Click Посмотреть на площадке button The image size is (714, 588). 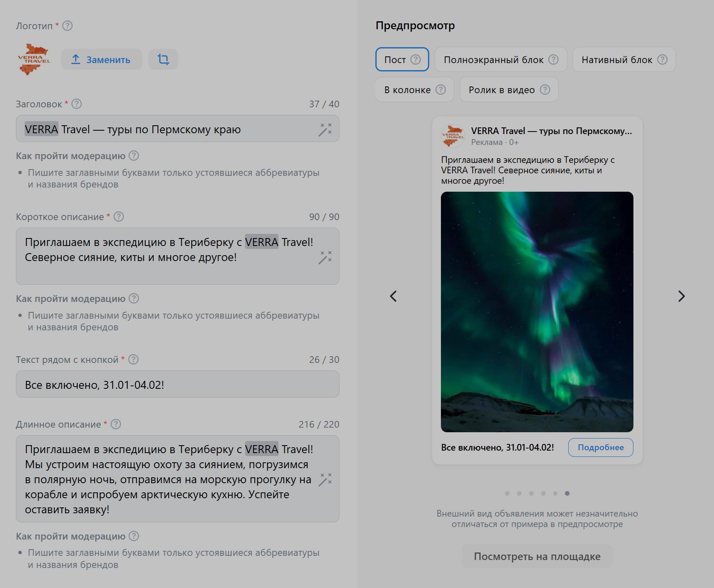(537, 556)
